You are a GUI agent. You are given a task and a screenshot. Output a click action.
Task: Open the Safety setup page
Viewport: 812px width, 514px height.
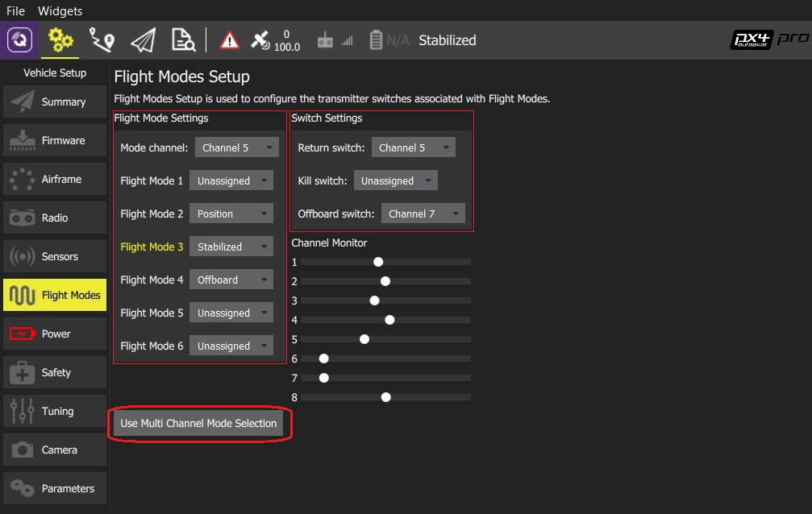pyautogui.click(x=55, y=372)
